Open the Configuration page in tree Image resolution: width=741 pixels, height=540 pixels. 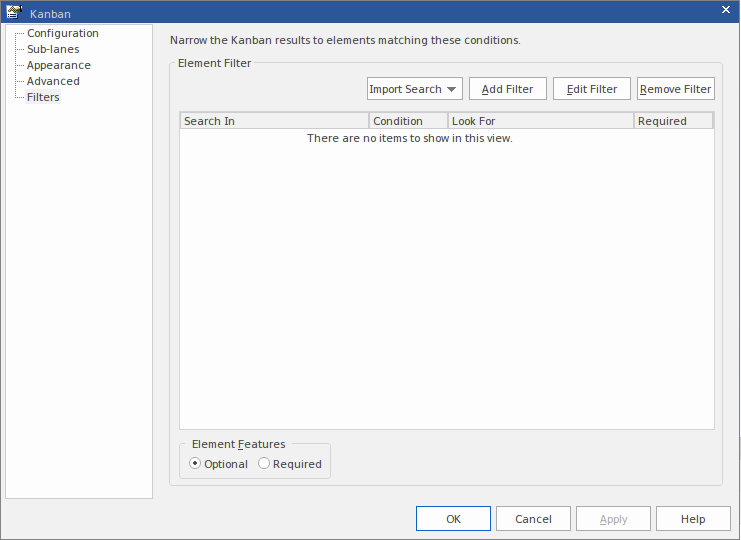(x=62, y=33)
